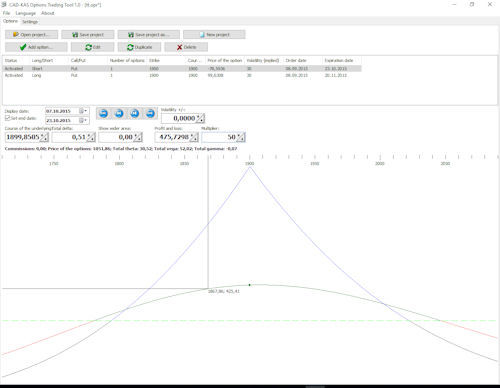Delete the selected option
Image resolution: width=500 pixels, height=388 pixels.
[x=186, y=47]
